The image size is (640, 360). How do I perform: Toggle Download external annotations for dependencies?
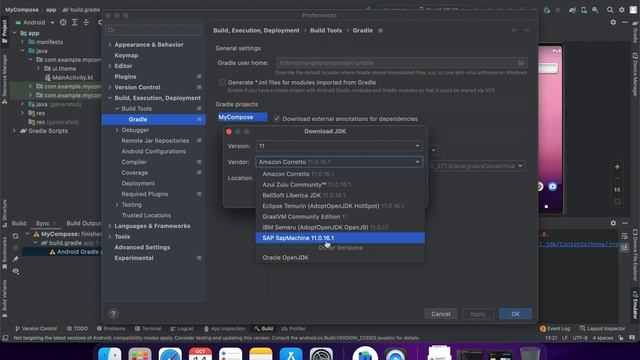[277, 119]
